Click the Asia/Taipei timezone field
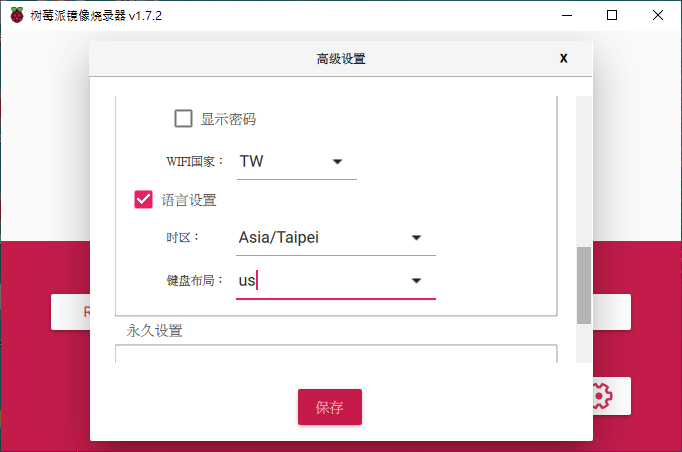Image resolution: width=682 pixels, height=452 pixels. [336, 238]
